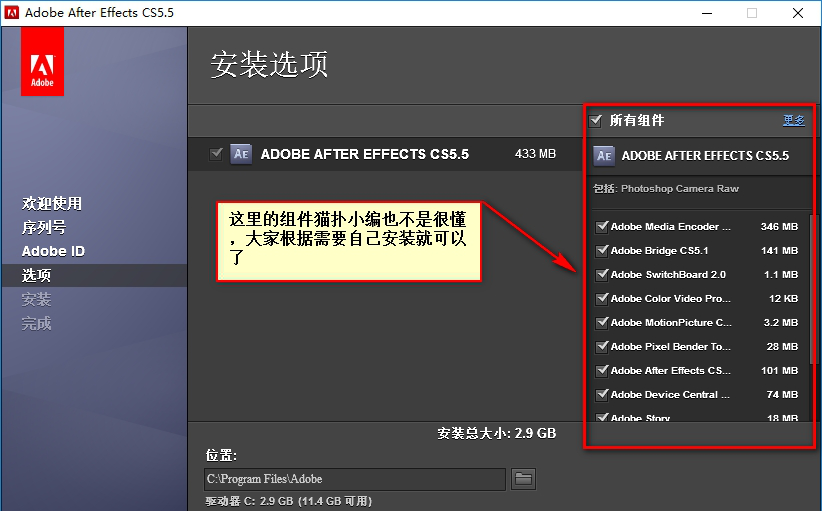Click the 更多 (more) link
Viewport: 822px width, 531px height.
click(794, 121)
